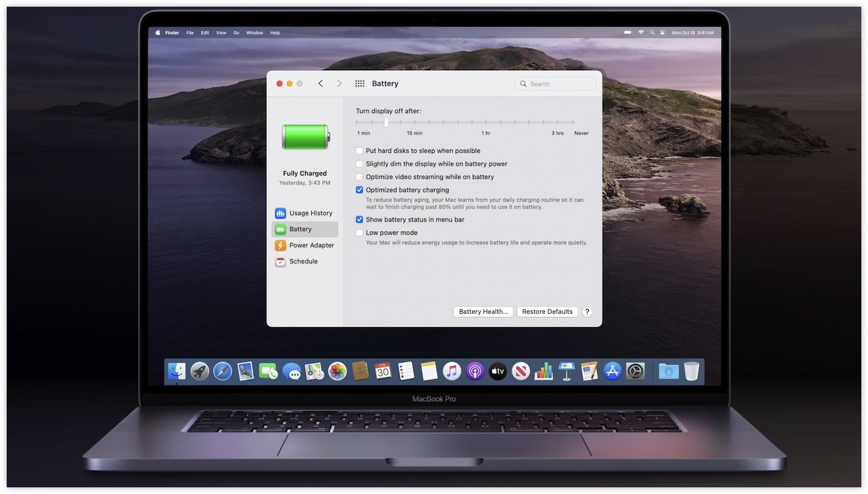Launch Photos from the Dock
The height and width of the screenshot is (494, 868).
coord(337,371)
